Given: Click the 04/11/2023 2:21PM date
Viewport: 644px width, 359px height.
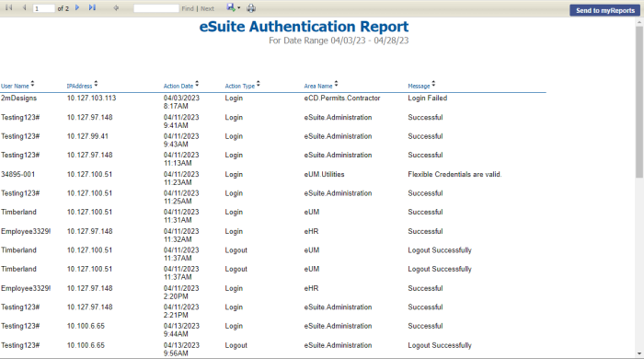Looking at the screenshot, I should tap(181, 311).
